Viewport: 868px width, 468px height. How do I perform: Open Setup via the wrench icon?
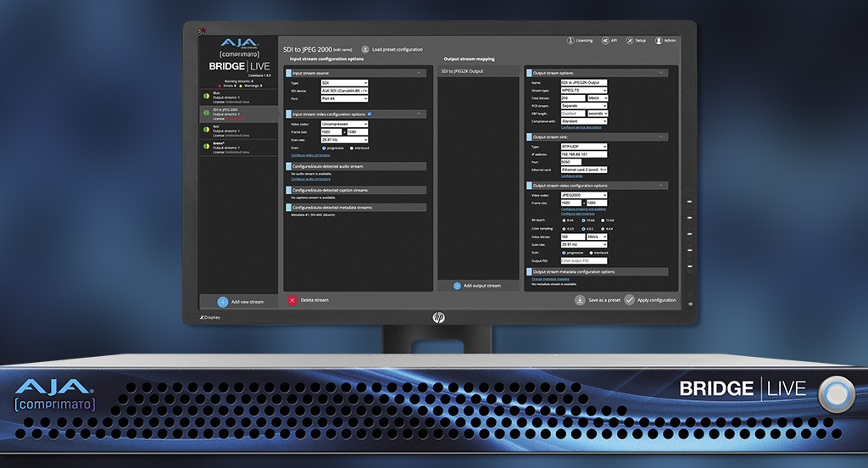tap(630, 41)
